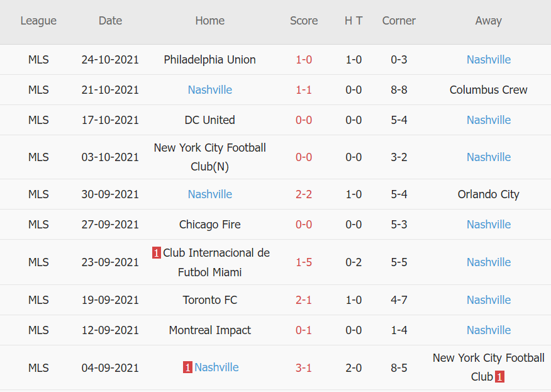
Task: Open the 2-1 Toronto FC score
Action: click(x=304, y=300)
